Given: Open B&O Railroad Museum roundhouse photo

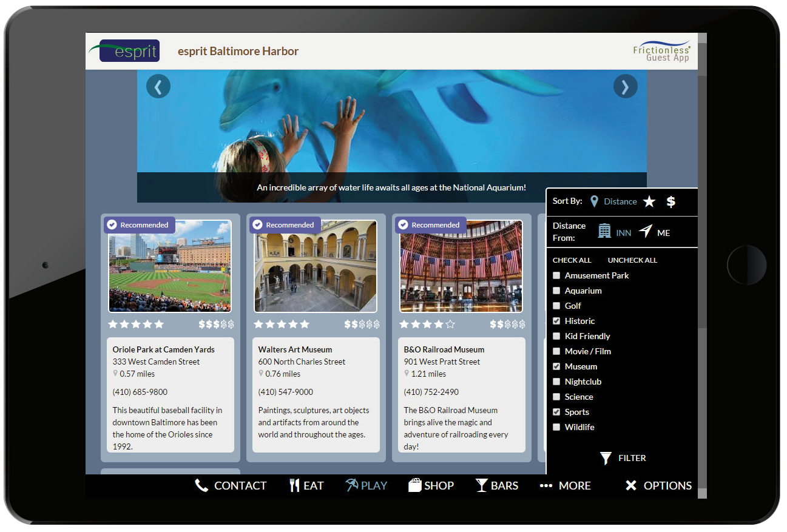Looking at the screenshot, I should (x=461, y=266).
